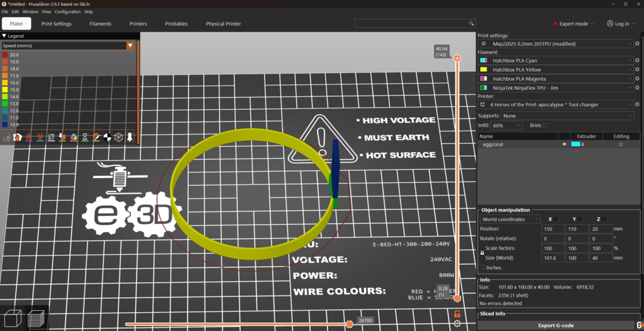Open printer settings gear icon
Screen dimensions: 644x331
[x=638, y=104]
